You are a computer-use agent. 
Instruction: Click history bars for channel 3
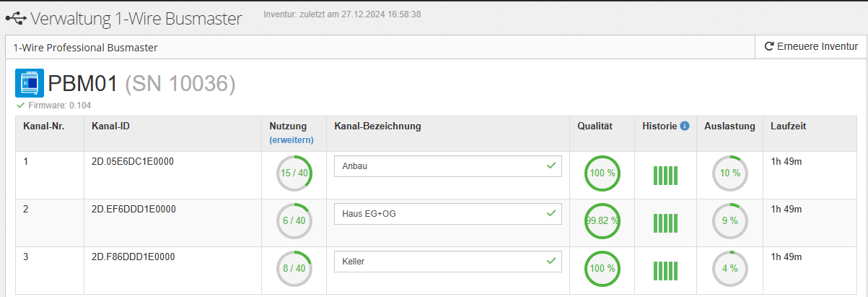pyautogui.click(x=667, y=270)
